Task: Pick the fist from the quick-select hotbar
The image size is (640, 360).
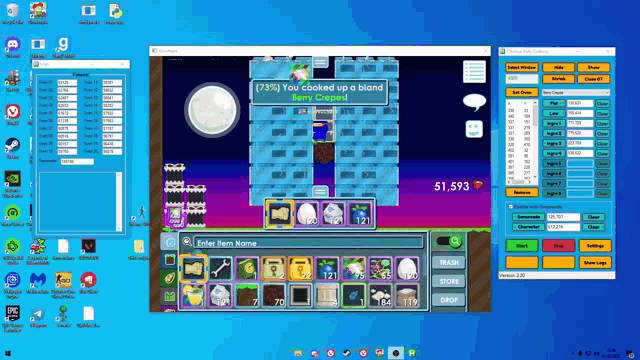Action: click(280, 213)
